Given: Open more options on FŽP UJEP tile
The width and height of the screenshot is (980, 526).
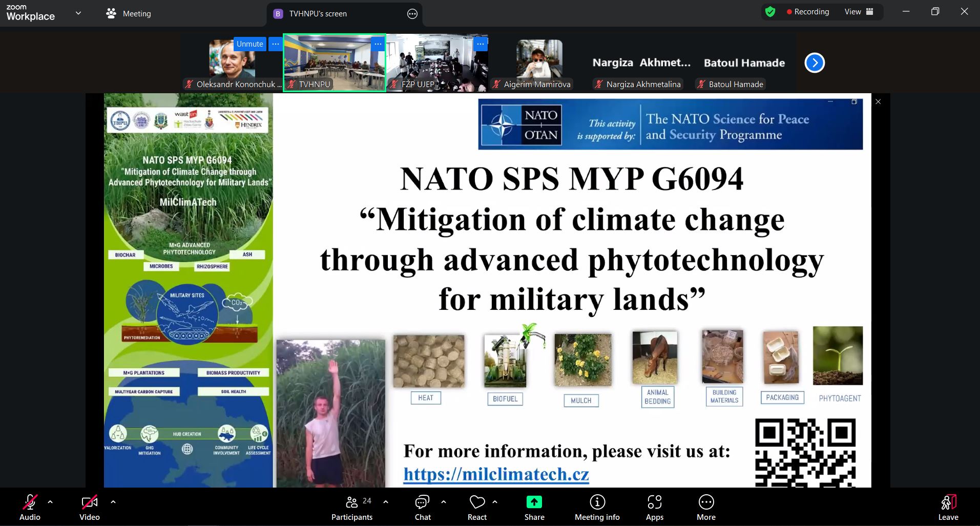Looking at the screenshot, I should click(481, 44).
